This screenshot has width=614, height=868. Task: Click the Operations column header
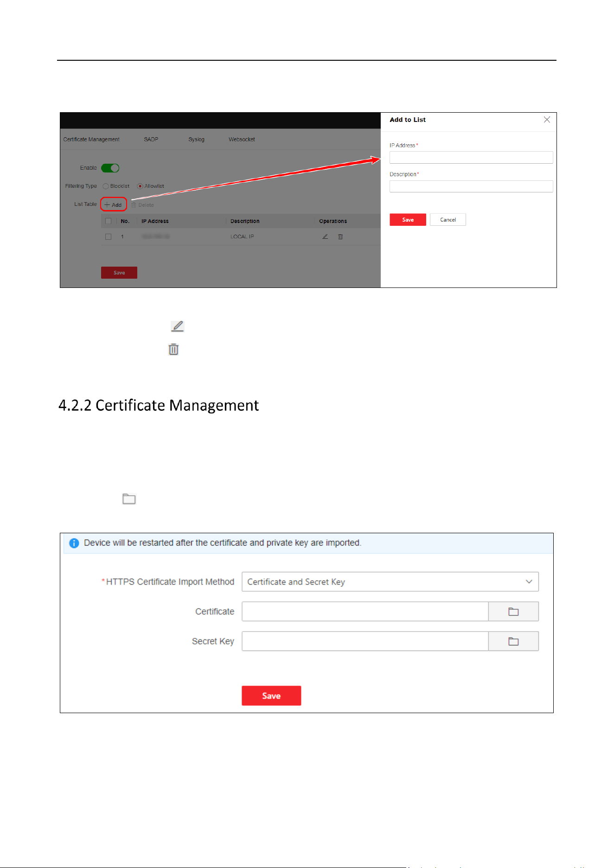point(333,221)
